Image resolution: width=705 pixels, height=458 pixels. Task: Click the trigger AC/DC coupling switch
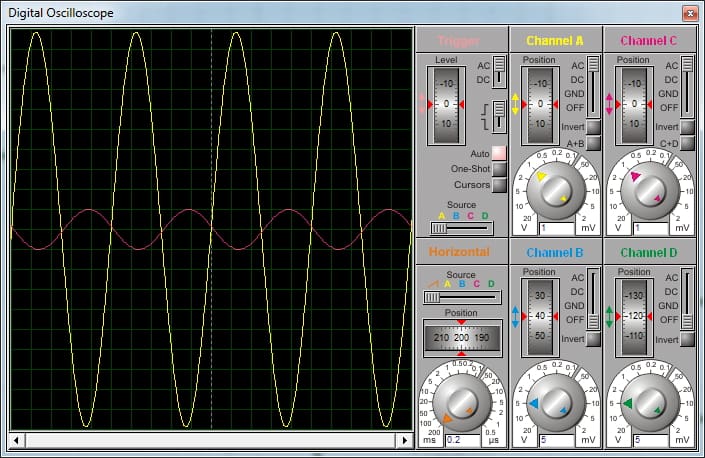click(x=499, y=72)
